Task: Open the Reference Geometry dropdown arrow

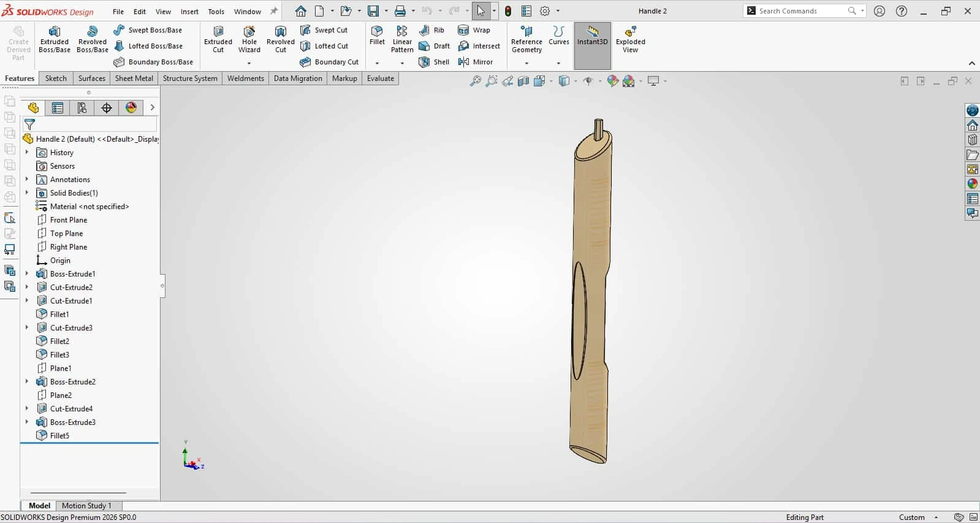Action: 526,63
